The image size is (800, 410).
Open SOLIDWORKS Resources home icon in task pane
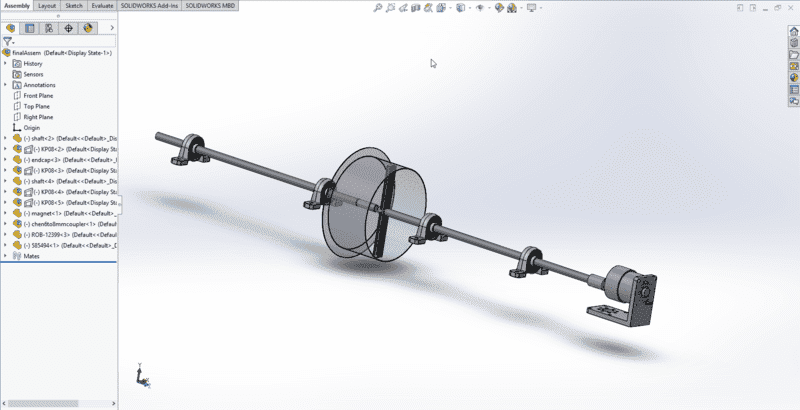pos(793,29)
